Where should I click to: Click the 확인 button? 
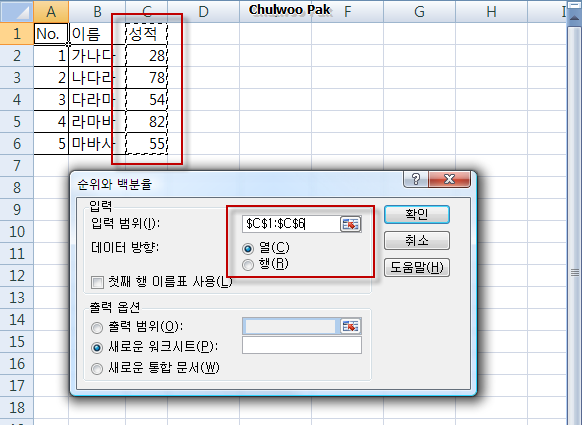click(x=416, y=215)
